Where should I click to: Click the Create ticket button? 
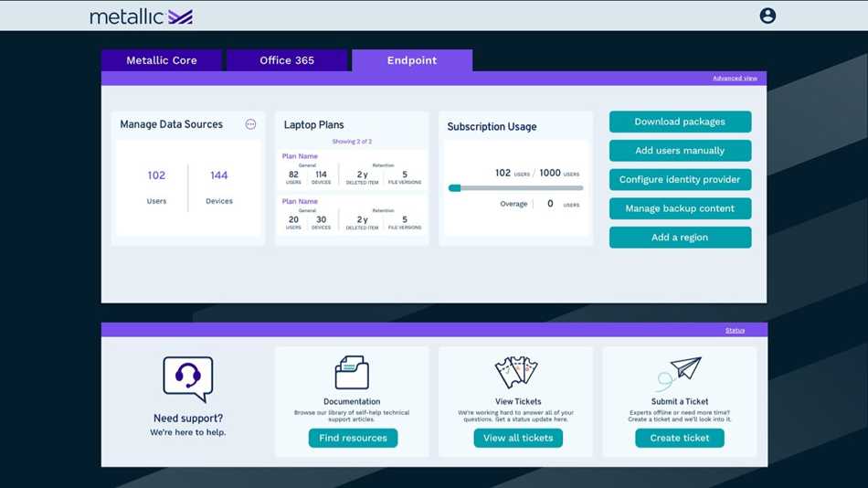tap(679, 438)
